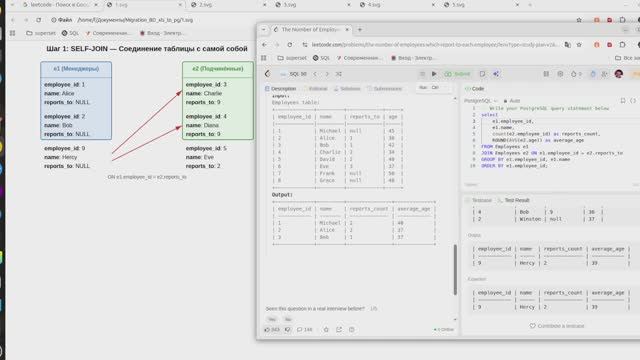Screen dimensions: 640x360
Task: Click the braces format icon in editor
Action: (x=633, y=100)
